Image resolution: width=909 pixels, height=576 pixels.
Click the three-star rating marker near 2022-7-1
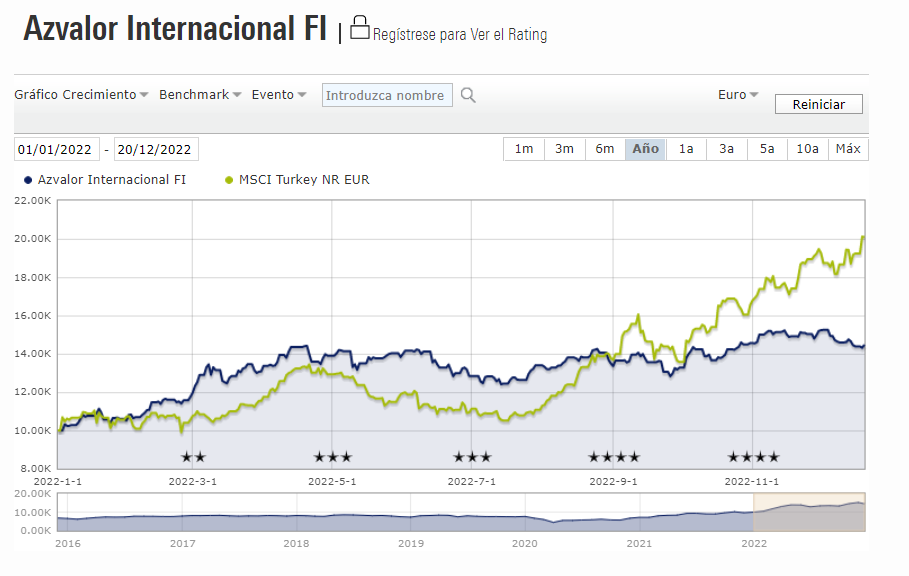coord(472,457)
